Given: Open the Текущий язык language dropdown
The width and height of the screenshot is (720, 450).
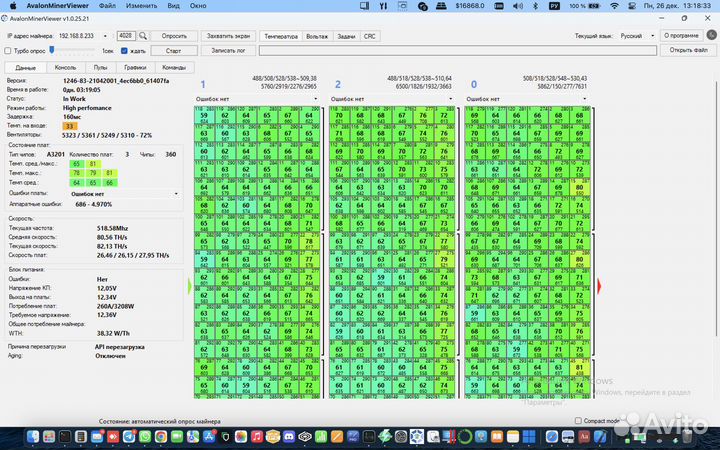Looking at the screenshot, I should (633, 35).
